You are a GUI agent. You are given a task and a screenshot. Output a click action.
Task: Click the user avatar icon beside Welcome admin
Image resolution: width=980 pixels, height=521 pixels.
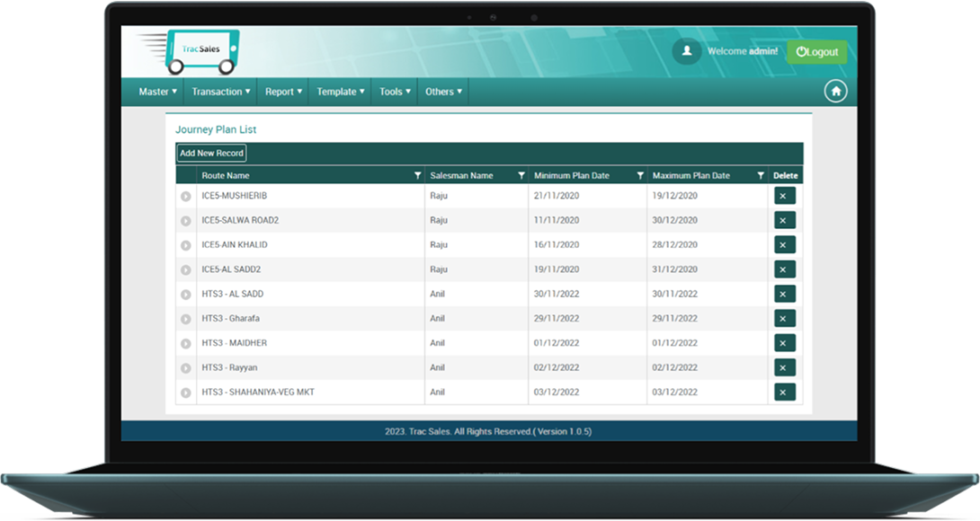point(687,52)
